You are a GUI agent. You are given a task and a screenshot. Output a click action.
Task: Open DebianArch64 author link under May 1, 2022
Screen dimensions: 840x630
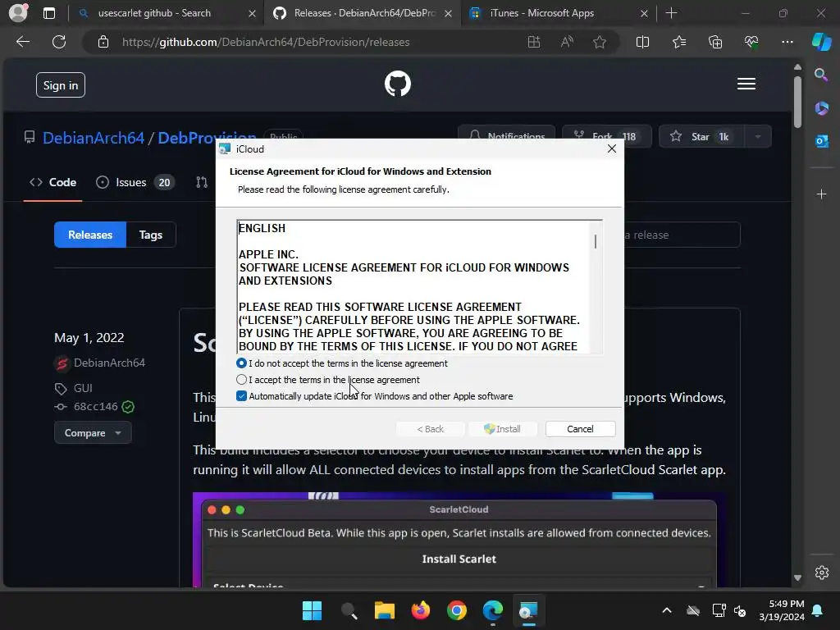(109, 363)
